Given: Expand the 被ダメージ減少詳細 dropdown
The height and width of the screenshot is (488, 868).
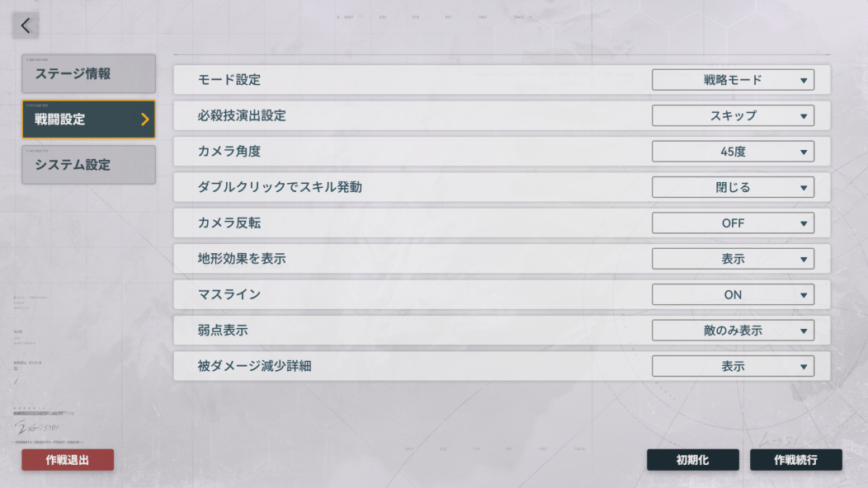Looking at the screenshot, I should pyautogui.click(x=733, y=366).
